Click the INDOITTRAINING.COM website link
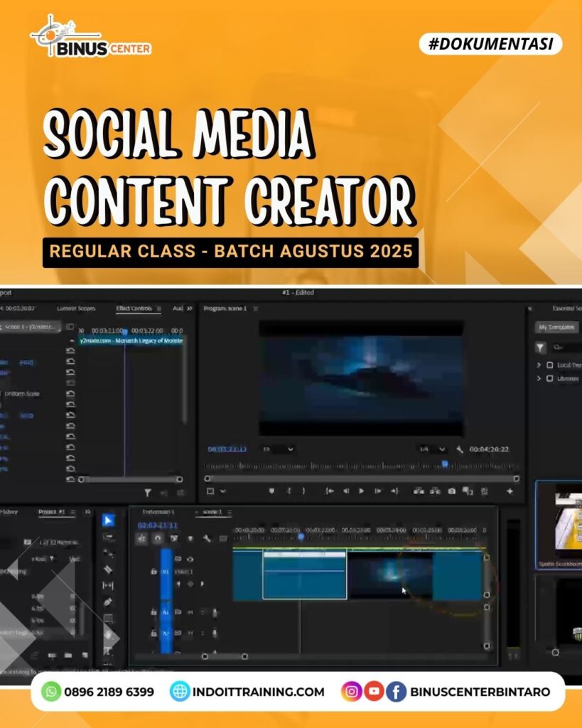Image resolution: width=582 pixels, height=728 pixels. [247, 691]
